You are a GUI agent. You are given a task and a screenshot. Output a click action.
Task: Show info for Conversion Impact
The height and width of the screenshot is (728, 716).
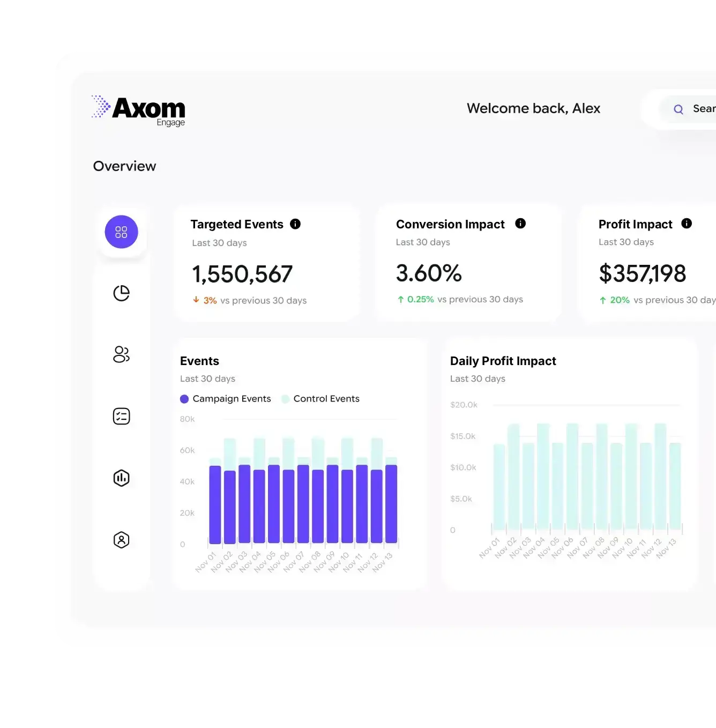pos(520,224)
